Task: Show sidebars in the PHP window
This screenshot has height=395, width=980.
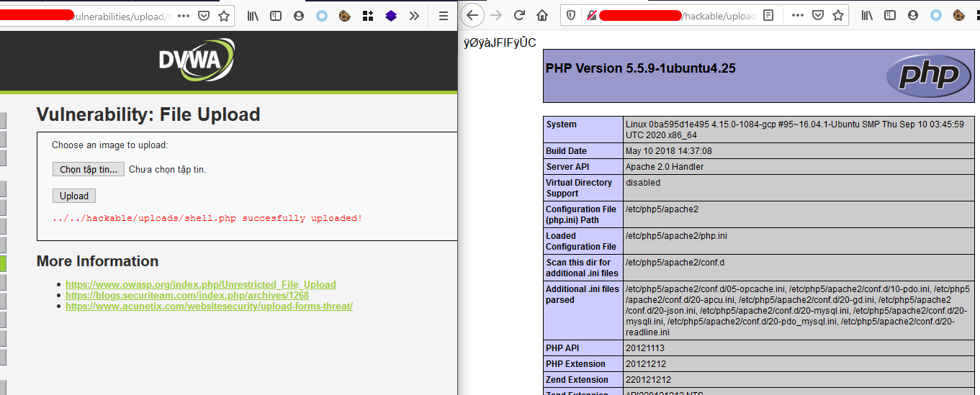Action: (890, 15)
